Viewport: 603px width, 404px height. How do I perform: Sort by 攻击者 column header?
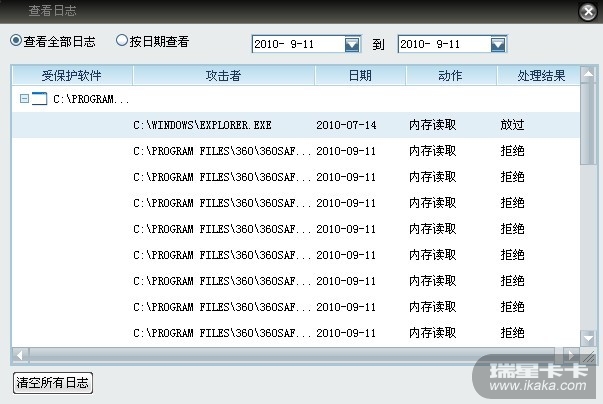223,75
